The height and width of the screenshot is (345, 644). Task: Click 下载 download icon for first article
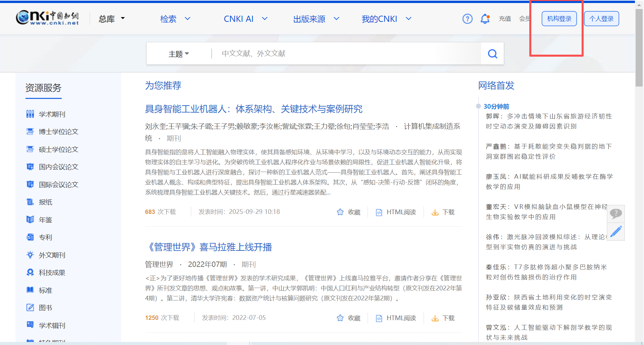pos(435,212)
